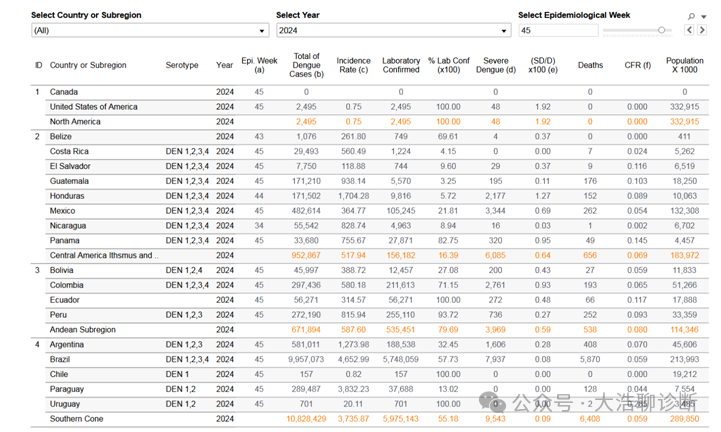This screenshot has height=432, width=721.
Task: Click the Incidence Rate (c) column header
Action: [353, 65]
